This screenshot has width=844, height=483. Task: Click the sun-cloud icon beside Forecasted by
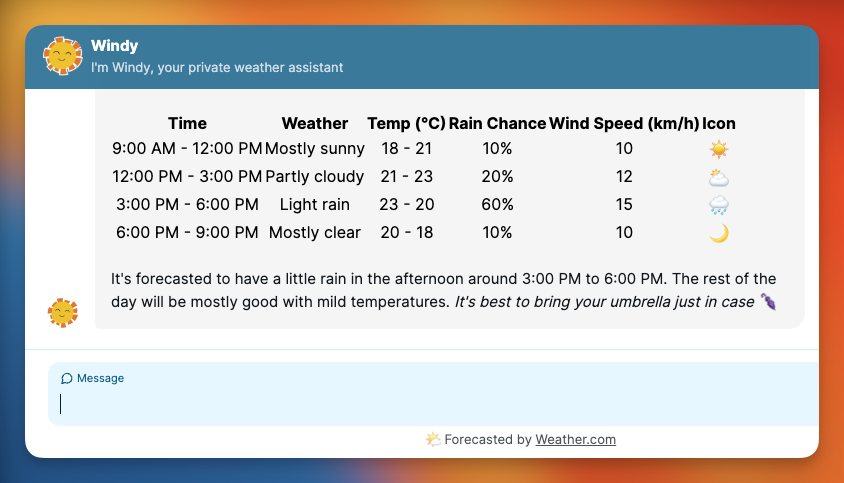(x=433, y=439)
